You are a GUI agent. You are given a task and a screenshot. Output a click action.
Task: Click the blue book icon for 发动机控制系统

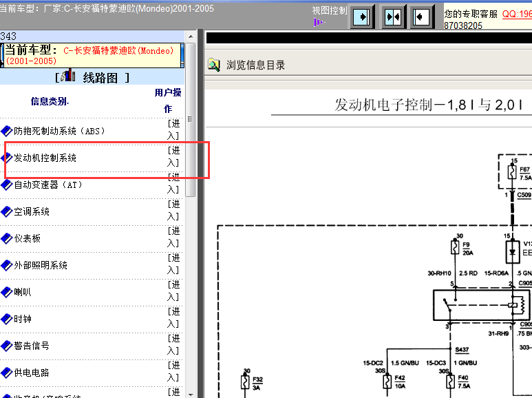coord(6,158)
